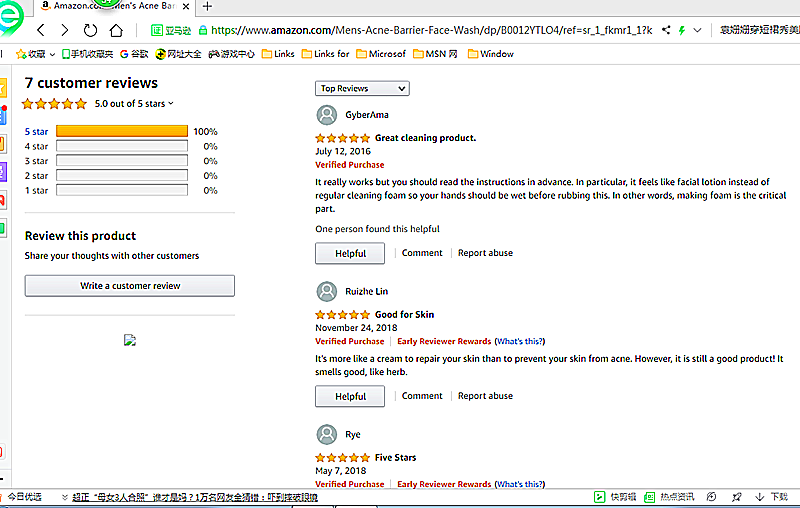Report abuse on Ruizhe Lin's review
Image resolution: width=800 pixels, height=508 pixels.
tap(485, 396)
